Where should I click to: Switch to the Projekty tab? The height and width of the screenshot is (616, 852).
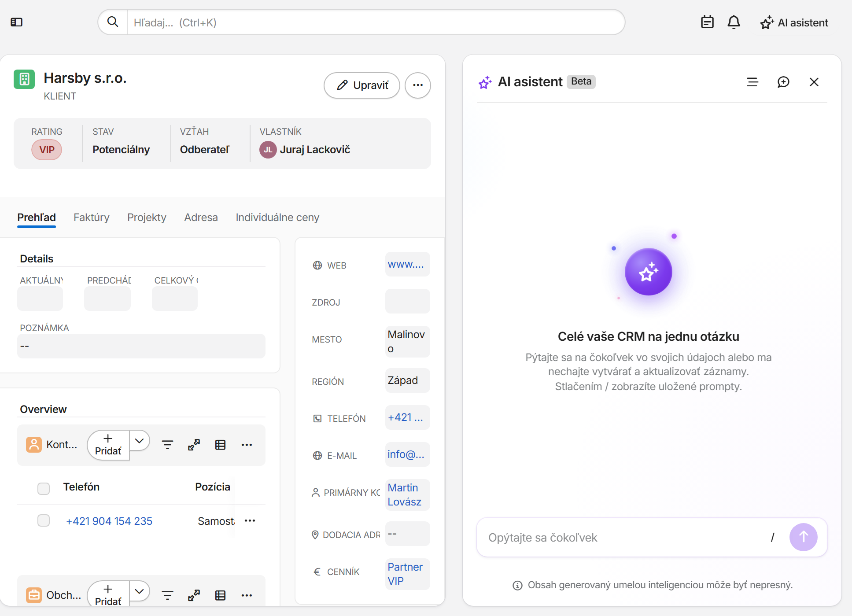(147, 218)
